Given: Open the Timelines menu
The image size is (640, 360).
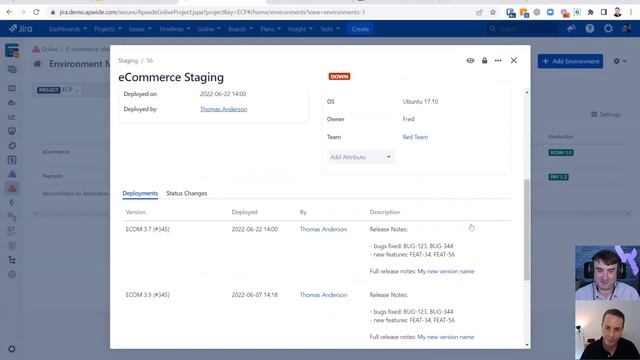Looking at the screenshot, I should click(x=175, y=29).
